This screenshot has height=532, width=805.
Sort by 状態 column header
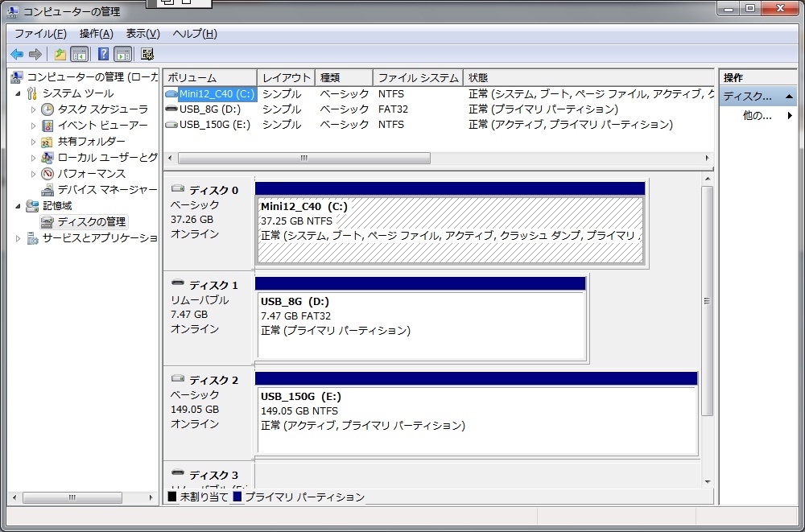pyautogui.click(x=588, y=78)
